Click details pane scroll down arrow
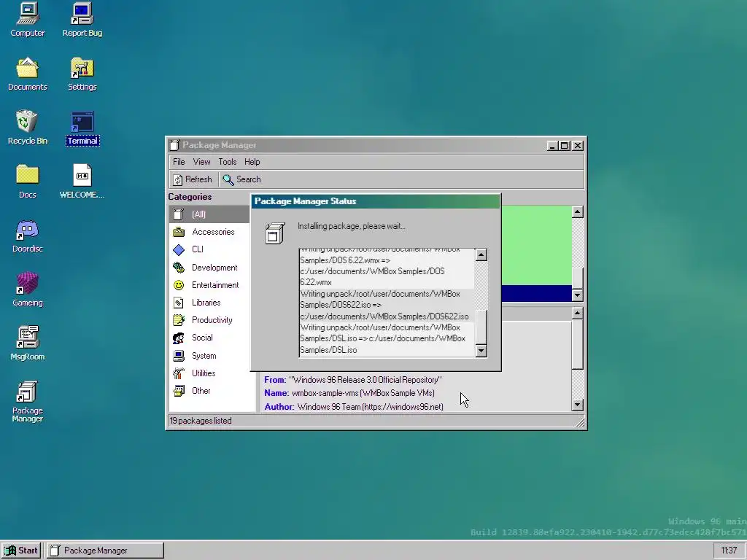This screenshot has height=560, width=747. tap(578, 405)
